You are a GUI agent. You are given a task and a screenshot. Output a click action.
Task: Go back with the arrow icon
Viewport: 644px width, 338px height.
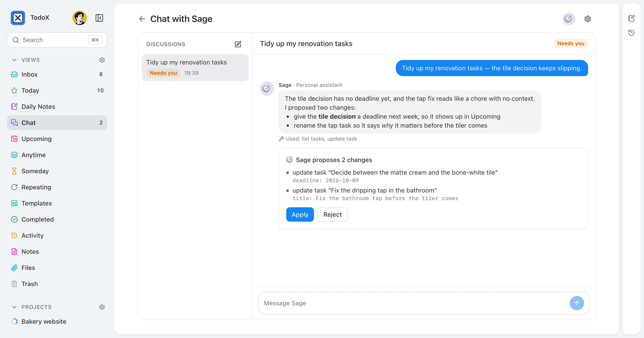click(142, 19)
